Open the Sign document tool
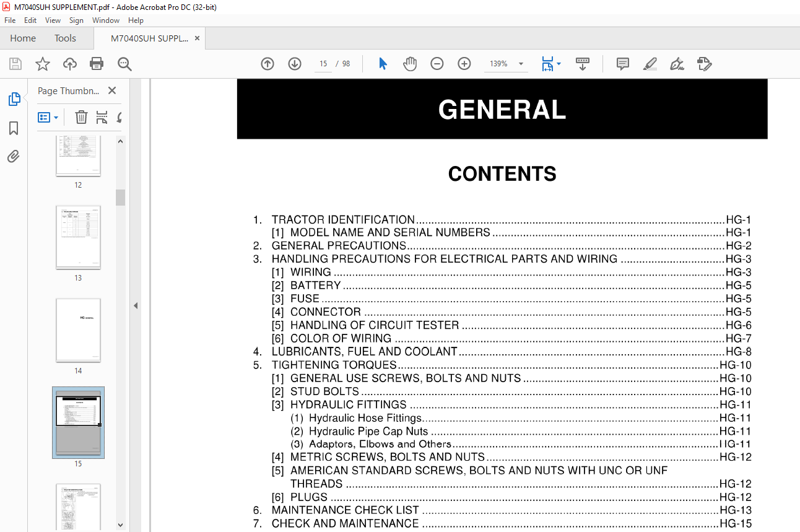This screenshot has width=800, height=532. pos(677,64)
